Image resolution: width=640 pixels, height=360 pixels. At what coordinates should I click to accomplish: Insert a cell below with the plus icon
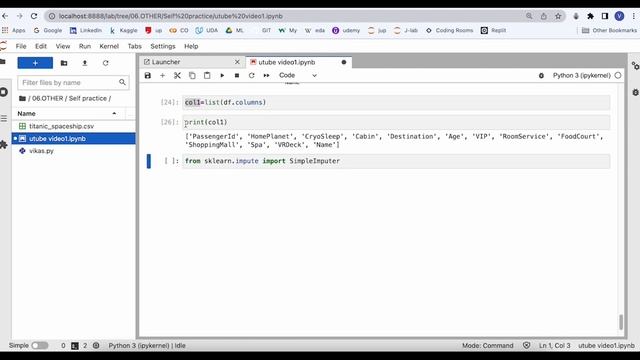pos(162,76)
